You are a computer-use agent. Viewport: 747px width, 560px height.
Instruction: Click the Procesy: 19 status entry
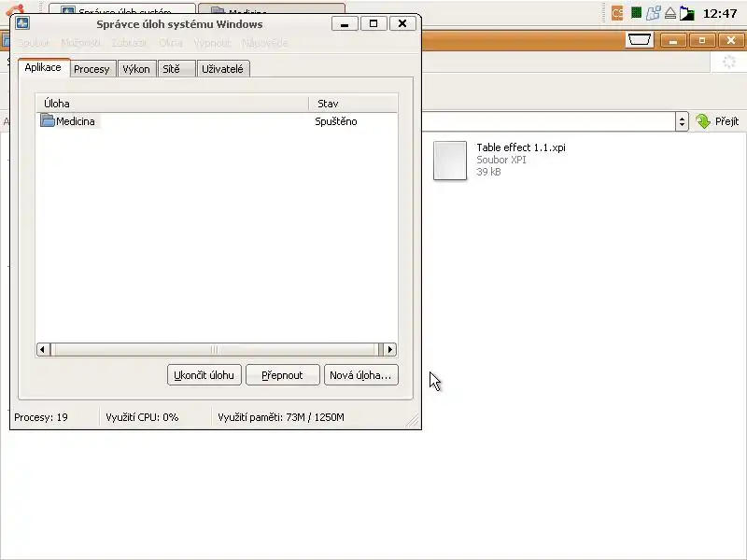(41, 417)
